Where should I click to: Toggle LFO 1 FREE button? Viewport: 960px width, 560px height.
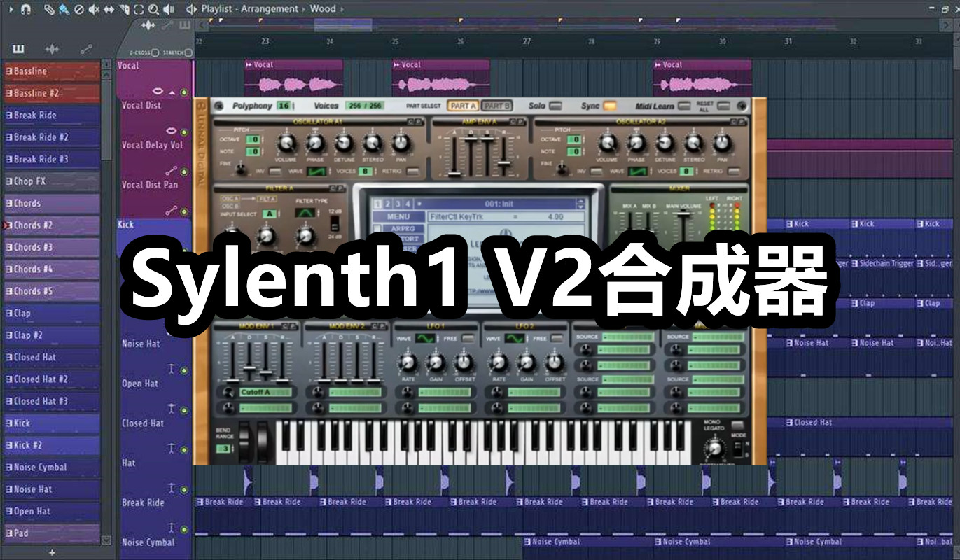pos(468,338)
